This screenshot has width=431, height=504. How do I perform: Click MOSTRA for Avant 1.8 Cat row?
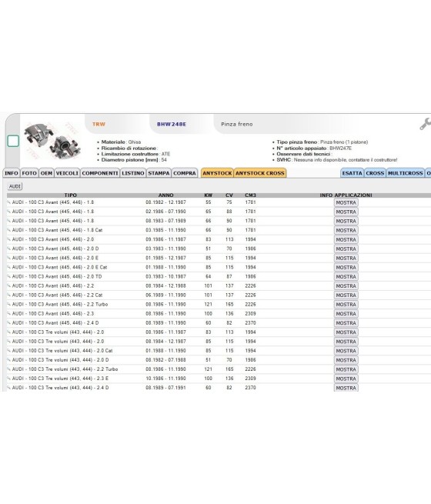[346, 231]
